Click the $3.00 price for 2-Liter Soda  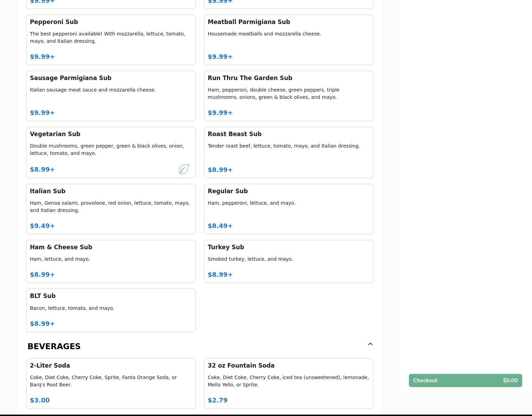[x=40, y=400]
